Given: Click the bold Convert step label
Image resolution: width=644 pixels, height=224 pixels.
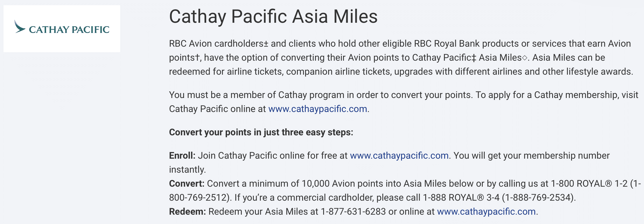Looking at the screenshot, I should (187, 183).
